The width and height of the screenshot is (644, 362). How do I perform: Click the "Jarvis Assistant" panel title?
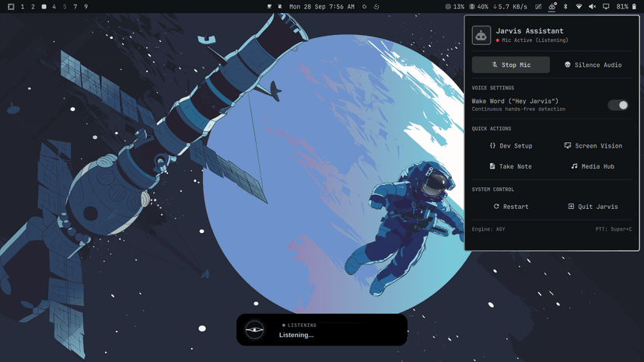(x=530, y=31)
